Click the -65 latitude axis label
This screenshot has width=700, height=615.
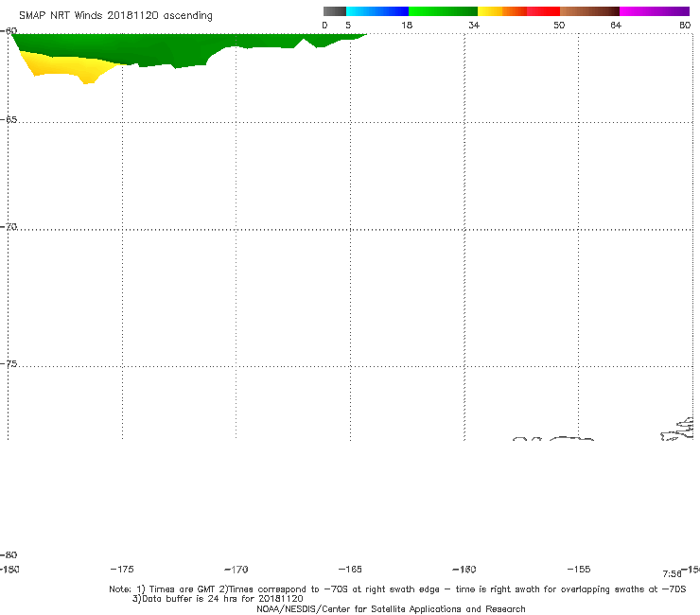coord(9,120)
